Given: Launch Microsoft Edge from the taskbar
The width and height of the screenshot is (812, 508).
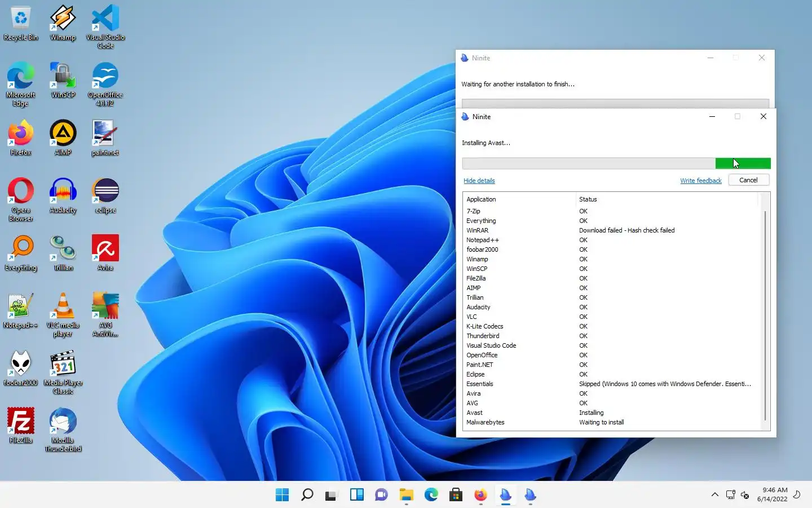Looking at the screenshot, I should (x=431, y=495).
